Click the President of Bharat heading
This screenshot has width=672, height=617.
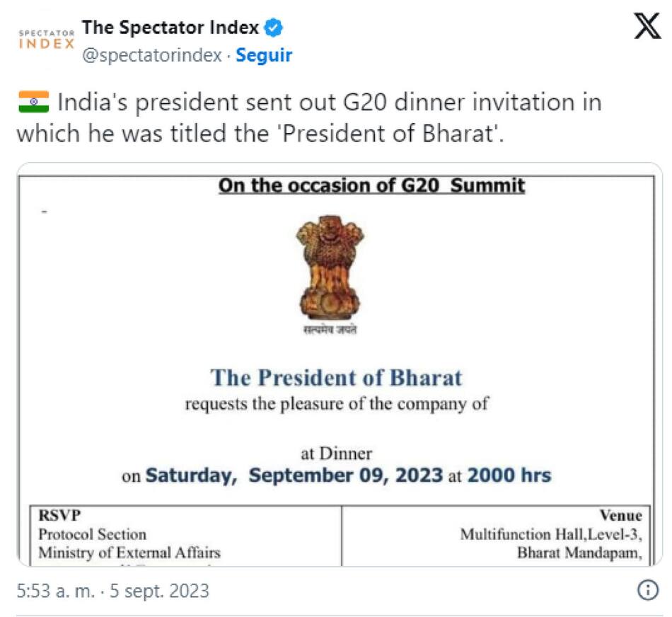pos(336,379)
